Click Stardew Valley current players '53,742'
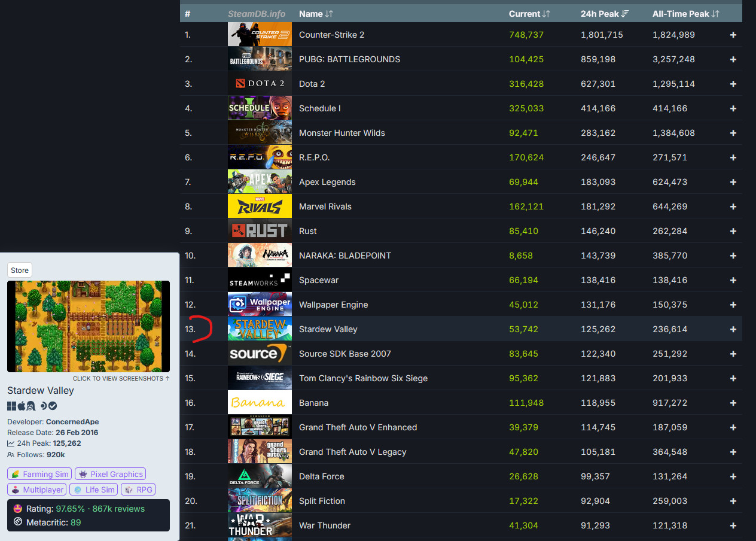The image size is (756, 541). click(x=523, y=329)
